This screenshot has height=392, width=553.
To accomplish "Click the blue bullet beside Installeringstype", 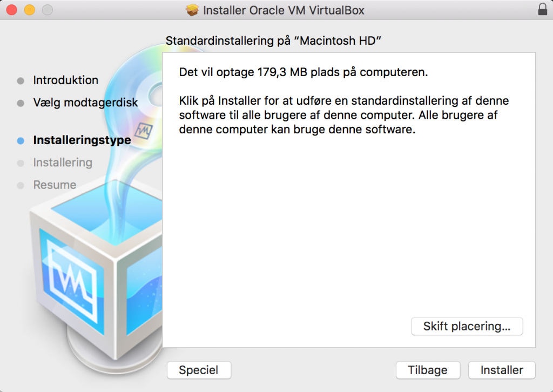I will tap(21, 141).
